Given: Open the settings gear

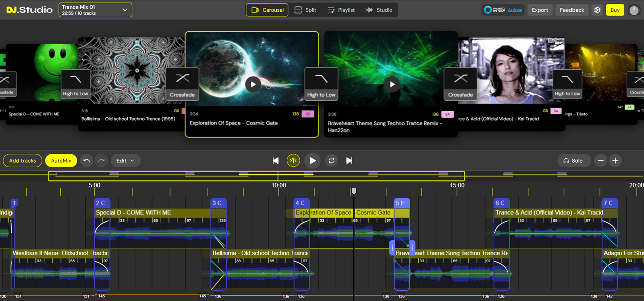Looking at the screenshot, I should 598,10.
